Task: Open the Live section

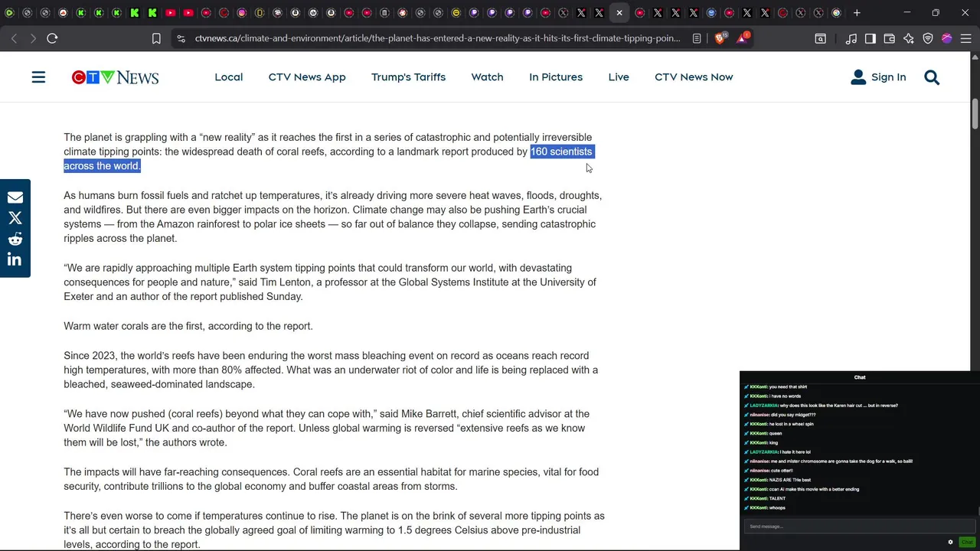Action: tap(619, 77)
